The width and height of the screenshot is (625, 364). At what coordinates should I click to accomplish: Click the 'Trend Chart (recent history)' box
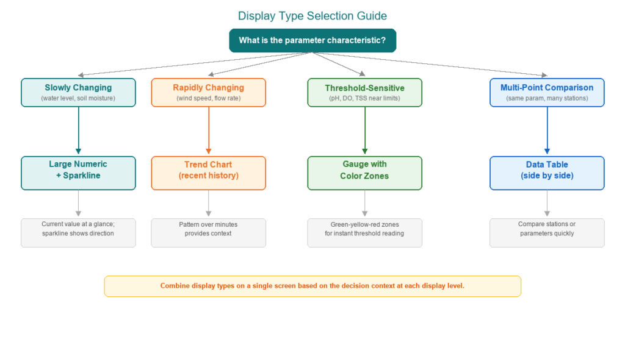click(x=209, y=173)
